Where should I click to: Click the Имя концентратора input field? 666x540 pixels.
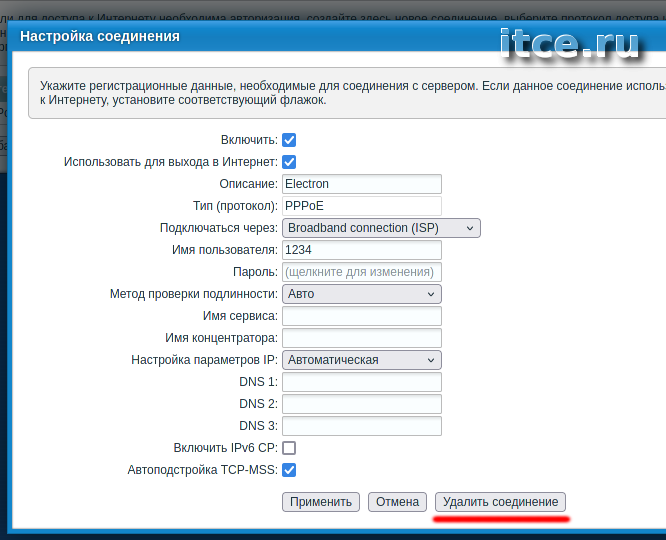pos(361,338)
